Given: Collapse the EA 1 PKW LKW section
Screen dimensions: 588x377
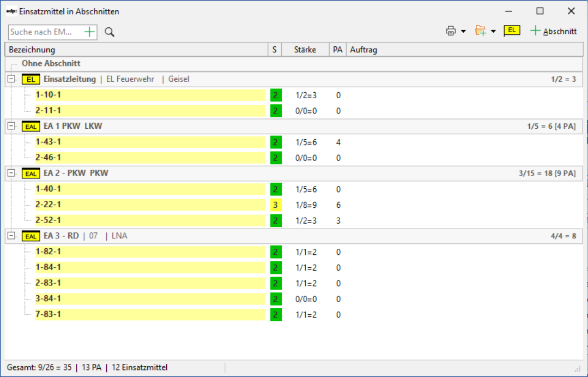Looking at the screenshot, I should (11, 127).
